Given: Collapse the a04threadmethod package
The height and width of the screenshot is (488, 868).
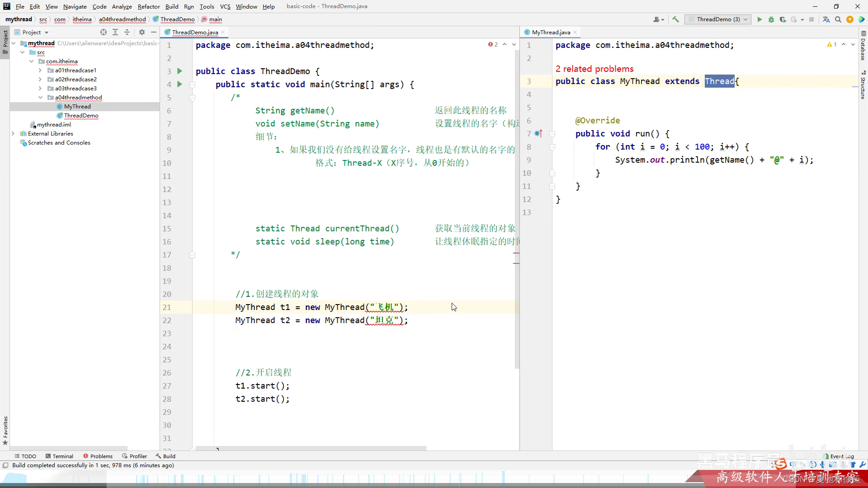Looking at the screenshot, I should coord(40,98).
